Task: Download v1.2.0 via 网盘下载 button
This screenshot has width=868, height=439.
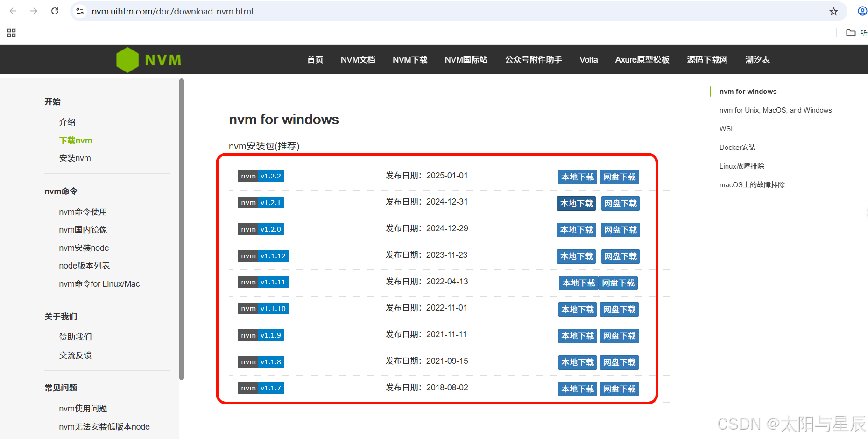Action: click(x=620, y=230)
